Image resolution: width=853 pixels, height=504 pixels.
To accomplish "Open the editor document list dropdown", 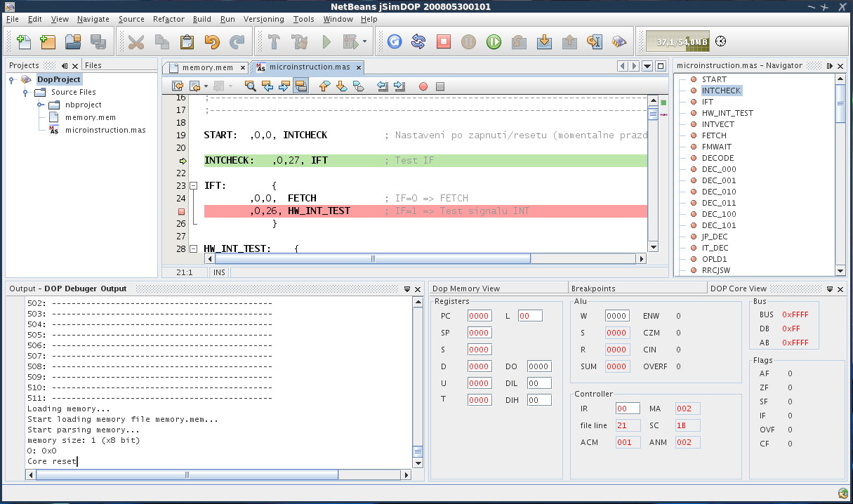I will pos(647,67).
